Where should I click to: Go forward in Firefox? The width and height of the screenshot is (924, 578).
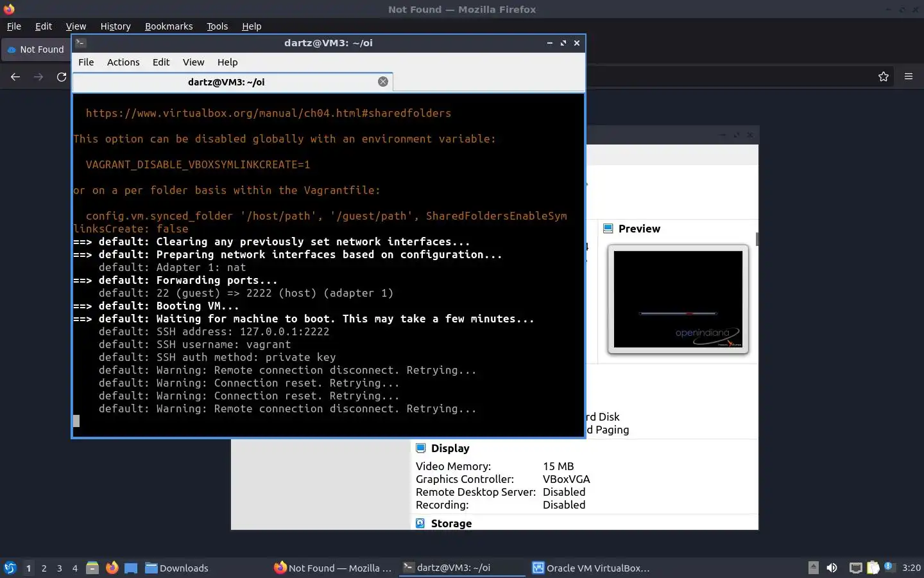(x=38, y=76)
